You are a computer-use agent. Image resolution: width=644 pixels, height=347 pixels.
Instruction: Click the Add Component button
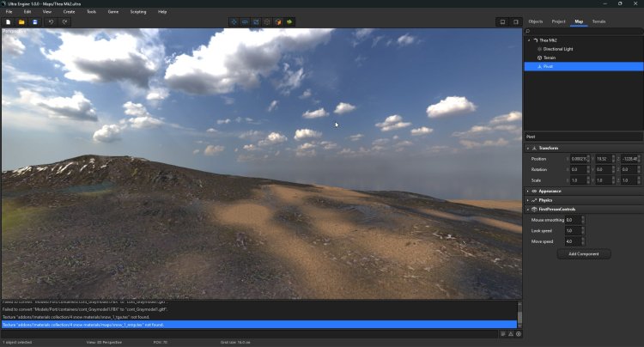(x=583, y=254)
